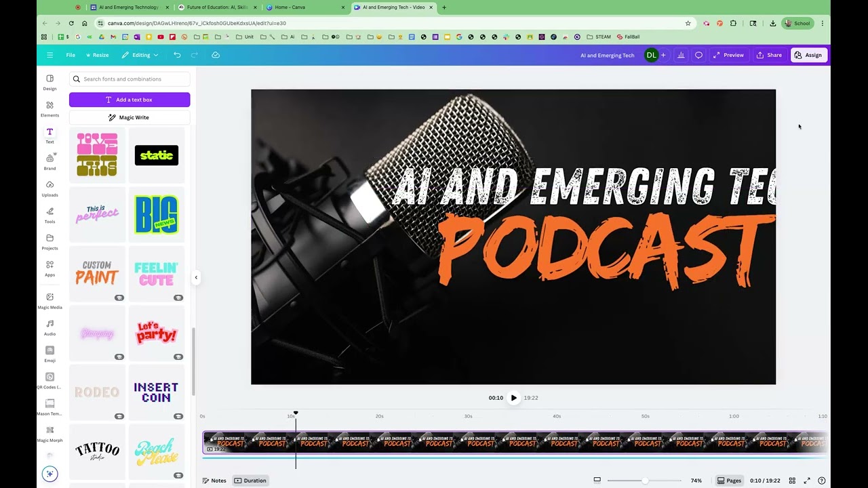This screenshot has width=868, height=488.
Task: Open the File menu
Action: [71, 55]
